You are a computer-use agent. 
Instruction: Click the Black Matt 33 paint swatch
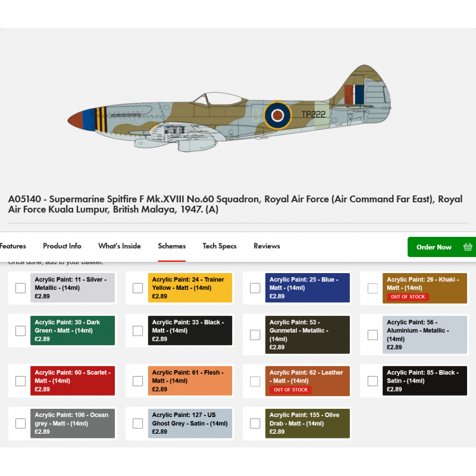190,330
